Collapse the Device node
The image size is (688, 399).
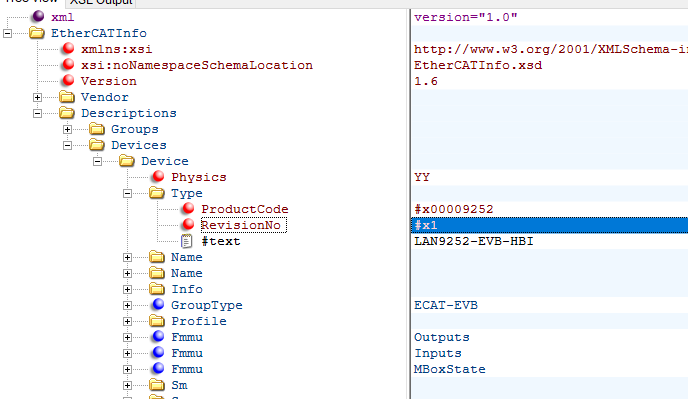click(97, 162)
